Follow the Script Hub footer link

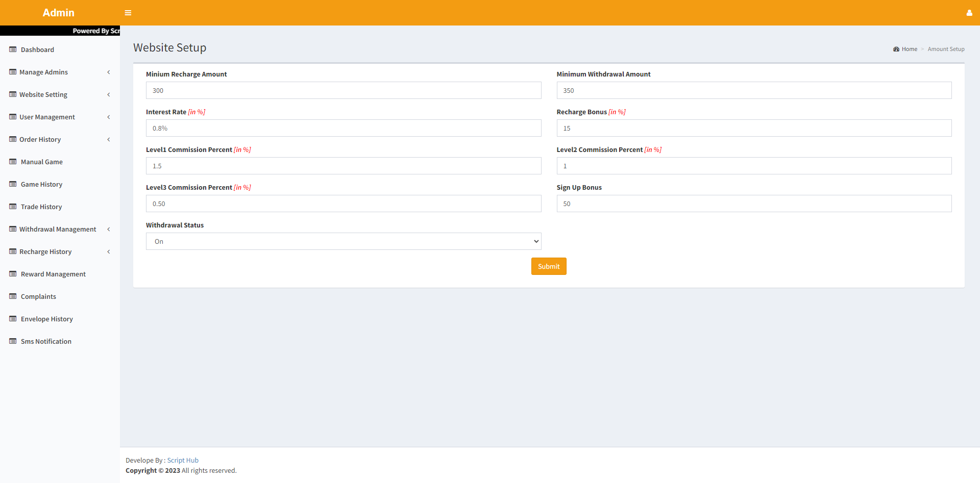click(183, 460)
